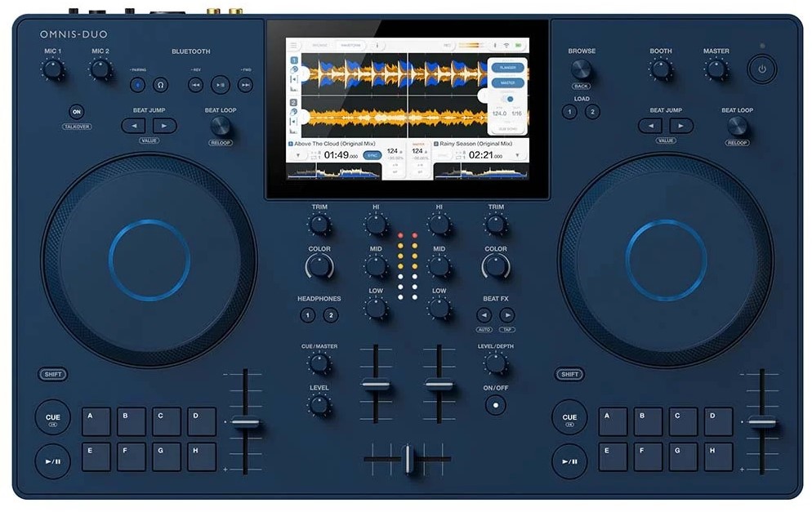Touch the left deck jog wheel center
The width and height of the screenshot is (812, 512).
coord(149,260)
